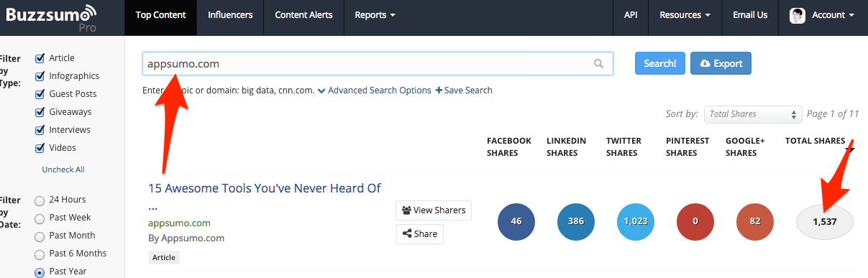Viewport: 868px width, 278px height.
Task: Click the Share button for the article
Action: pyautogui.click(x=420, y=233)
